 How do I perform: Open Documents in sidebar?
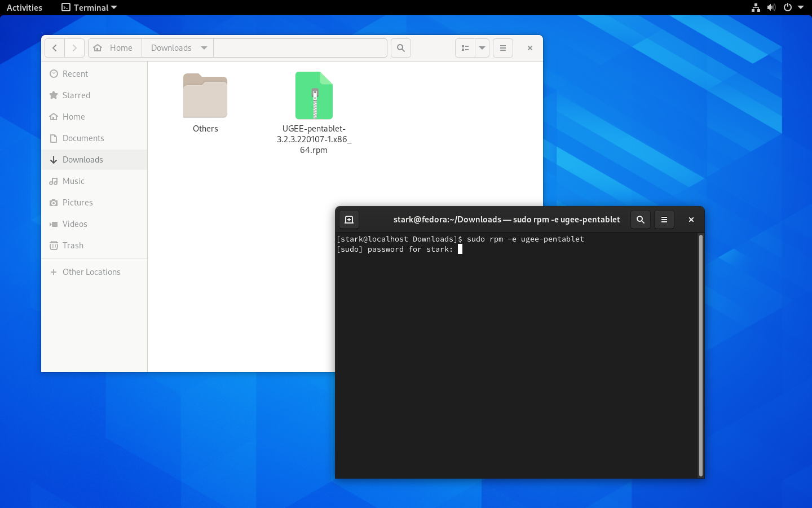[x=94, y=138]
